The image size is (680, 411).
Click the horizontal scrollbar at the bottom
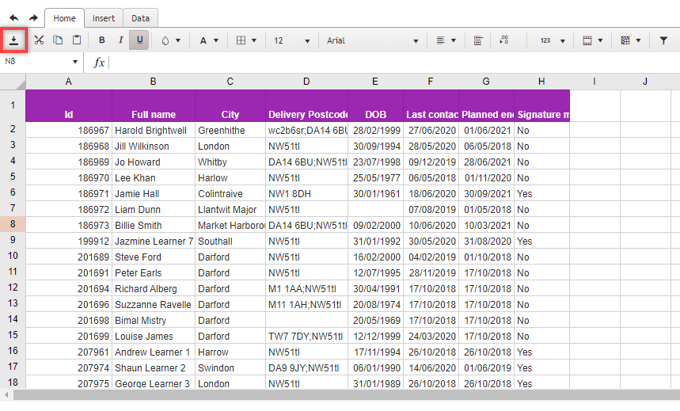[x=346, y=395]
